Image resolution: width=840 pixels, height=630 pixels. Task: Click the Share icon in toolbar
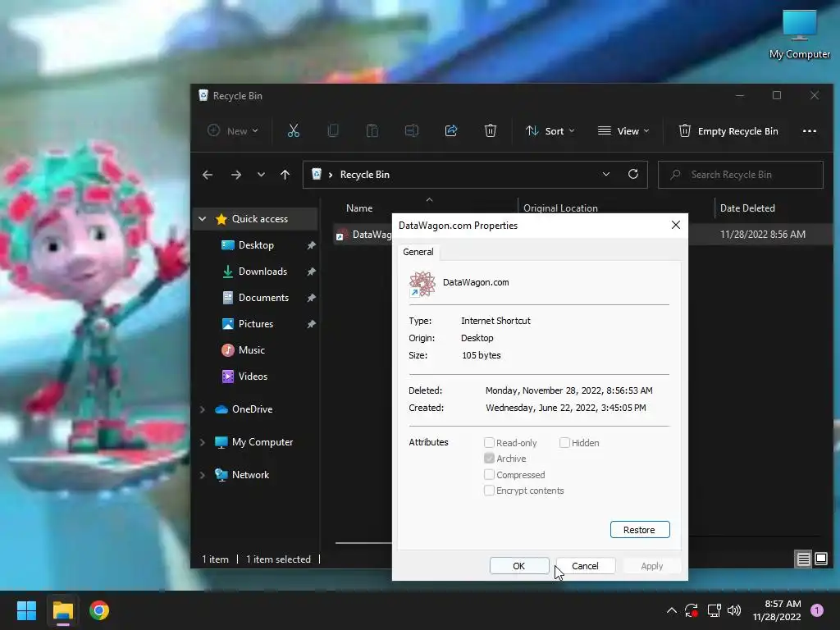pos(451,130)
